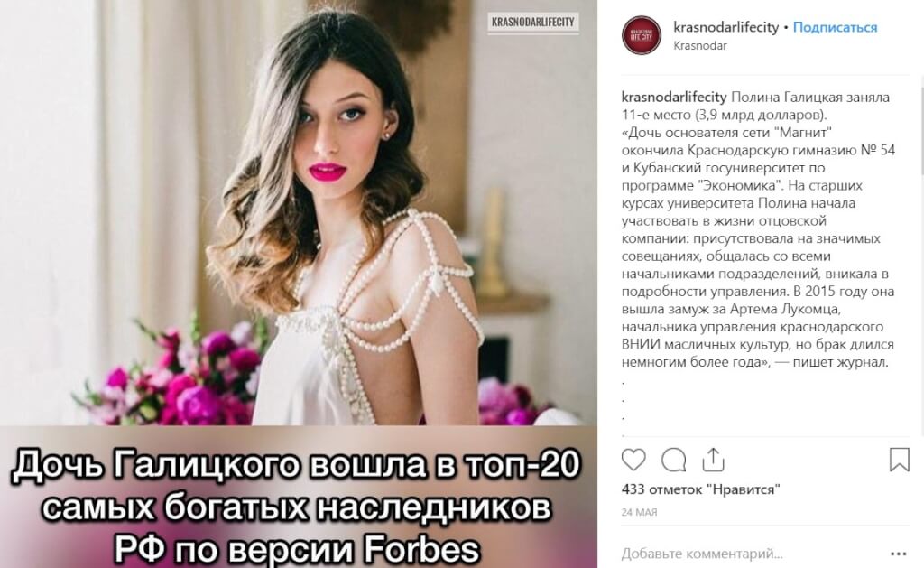Viewport: 924px width, 568px height.
Task: Click the Forbes headline text overlay on the image
Action: [x=297, y=506]
